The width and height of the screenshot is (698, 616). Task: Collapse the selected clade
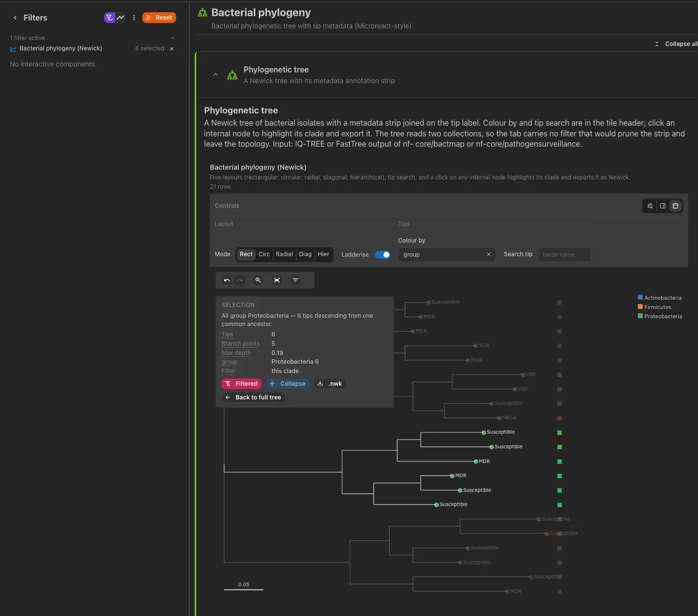click(x=288, y=384)
